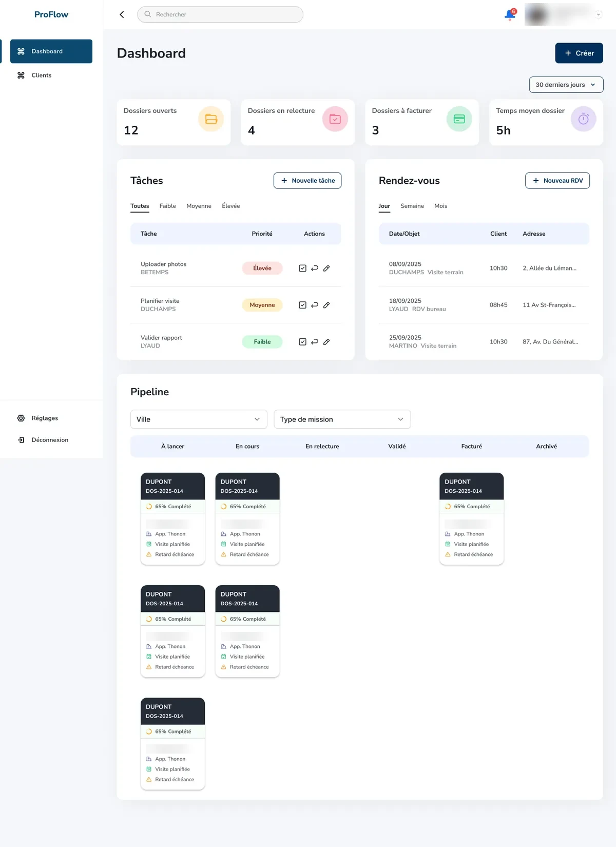This screenshot has height=847, width=616.
Task: Click the Dossiers en relecture icon
Action: (335, 119)
